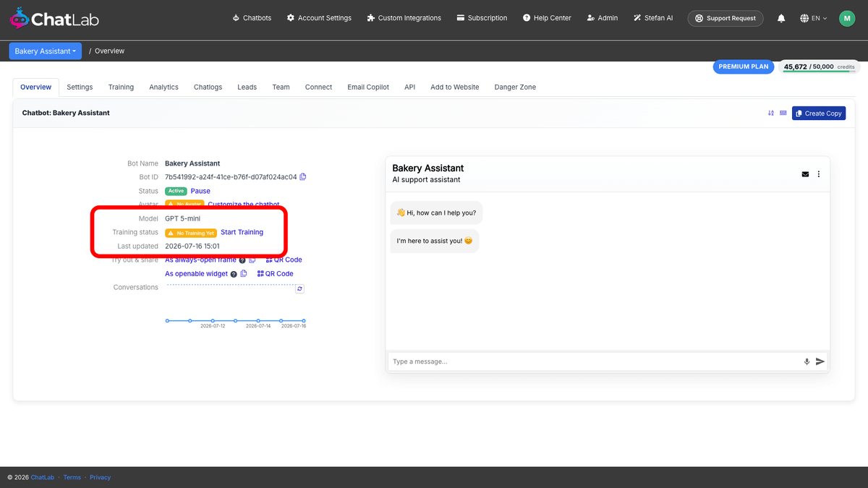Screen dimensions: 868x488
Task: Expand the Bakery Assistant chatbot selector
Action: 46,51
